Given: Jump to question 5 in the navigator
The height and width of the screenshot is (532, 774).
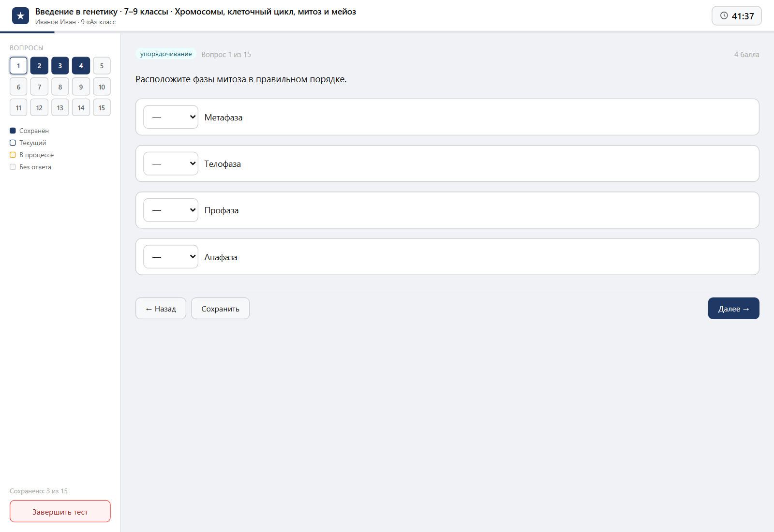Looking at the screenshot, I should tap(102, 66).
